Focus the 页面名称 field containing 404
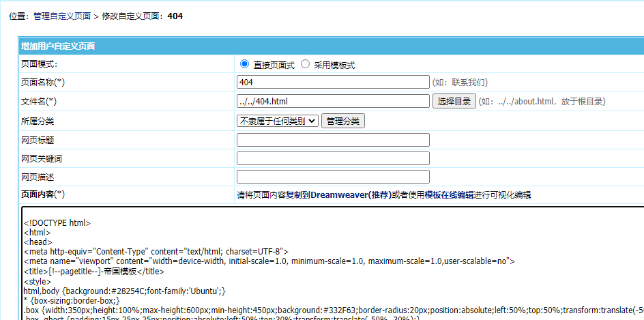The width and height of the screenshot is (644, 320). click(333, 82)
